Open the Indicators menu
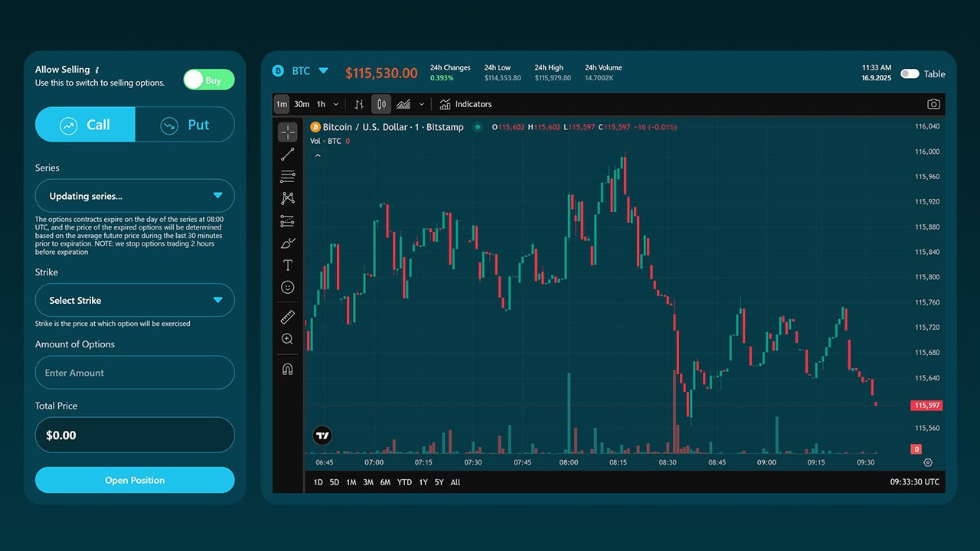 pos(465,104)
